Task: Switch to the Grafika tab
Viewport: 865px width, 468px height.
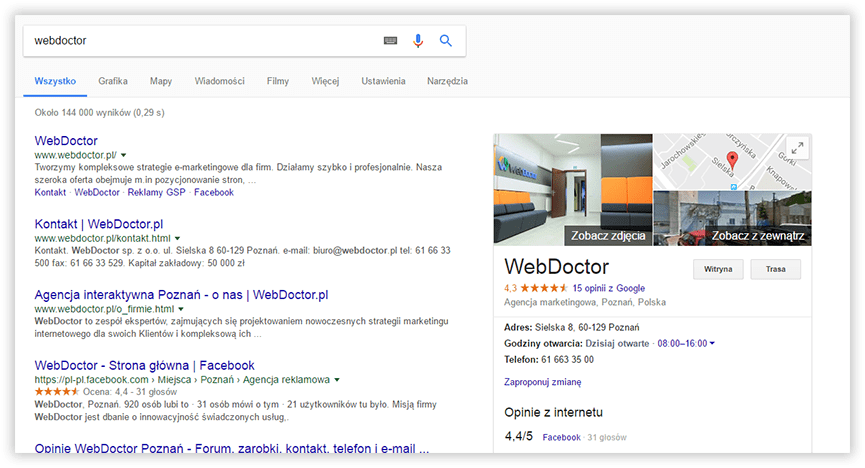Action: pyautogui.click(x=113, y=81)
